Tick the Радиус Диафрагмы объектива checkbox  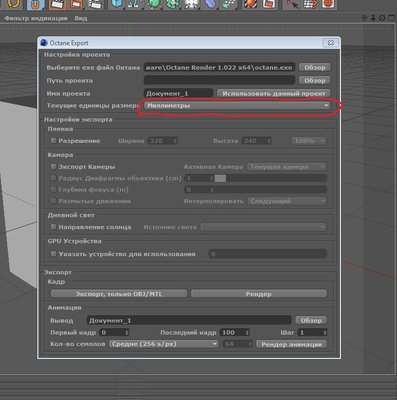point(53,178)
